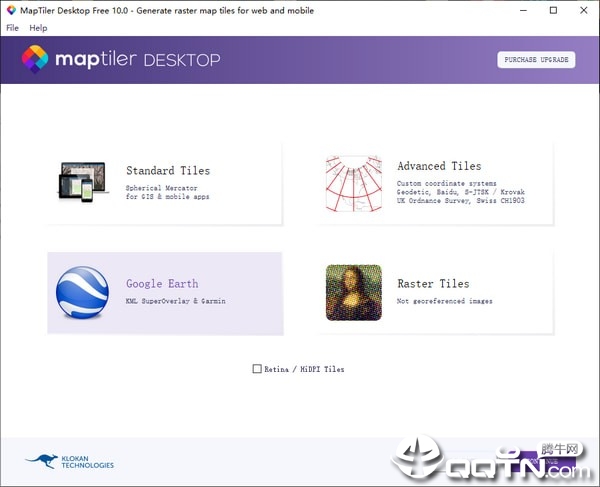Image resolution: width=600 pixels, height=487 pixels.
Task: Click the Klokan Technologies kangaroo logo
Action: click(42, 461)
